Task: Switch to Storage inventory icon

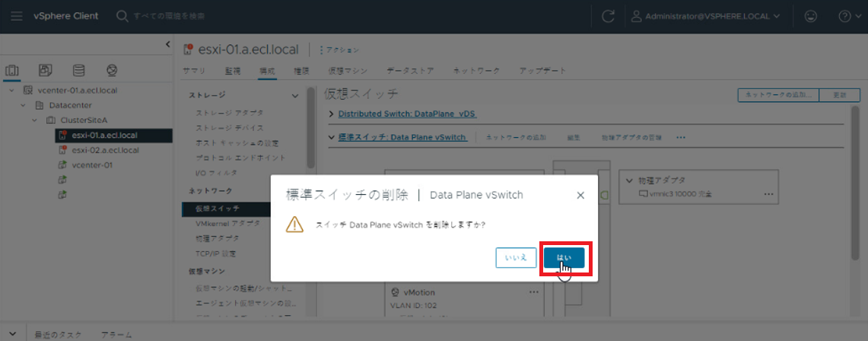Action: tap(79, 70)
